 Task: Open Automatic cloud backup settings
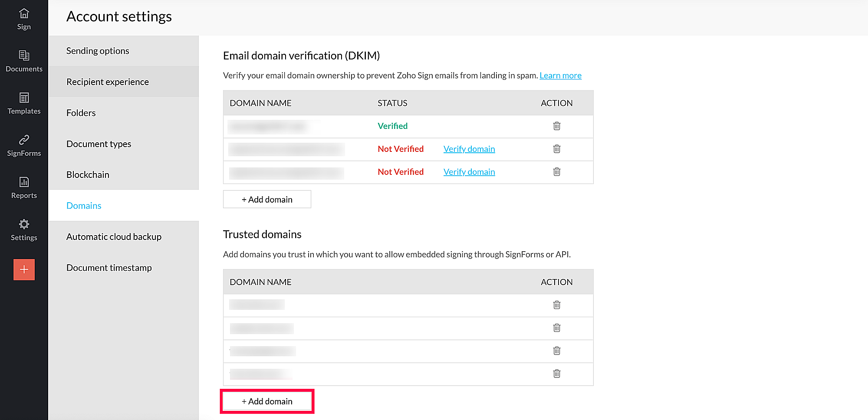(x=114, y=237)
